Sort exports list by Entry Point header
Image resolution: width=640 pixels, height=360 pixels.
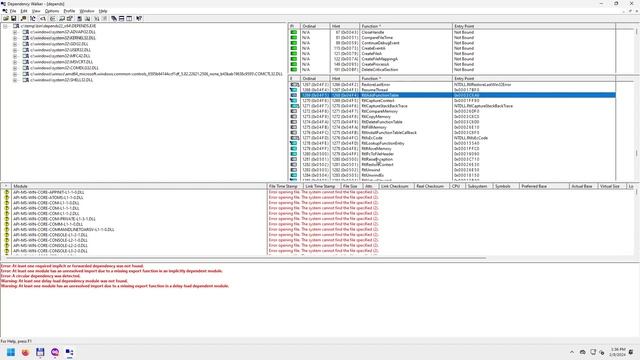pos(534,78)
